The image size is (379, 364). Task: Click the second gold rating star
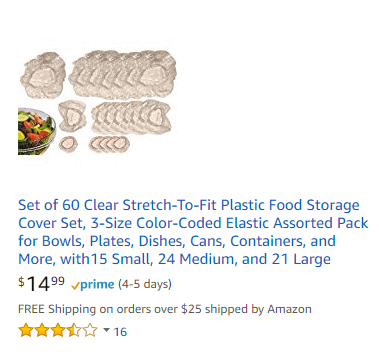(x=42, y=331)
